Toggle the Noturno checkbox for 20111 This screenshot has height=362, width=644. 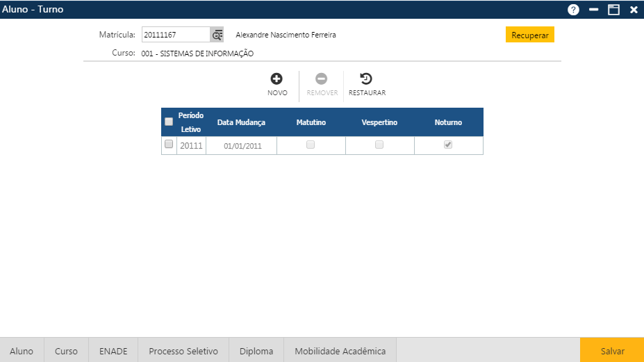click(448, 145)
